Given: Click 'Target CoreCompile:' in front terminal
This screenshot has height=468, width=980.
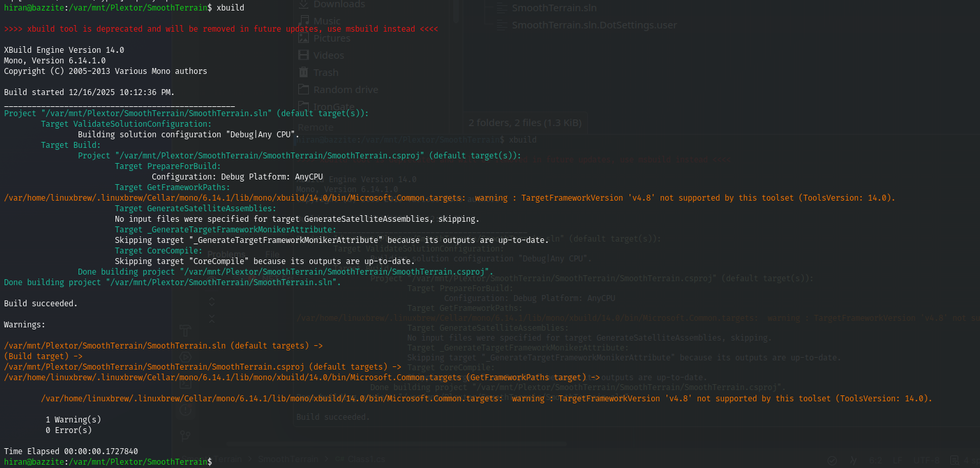Looking at the screenshot, I should pyautogui.click(x=158, y=251).
